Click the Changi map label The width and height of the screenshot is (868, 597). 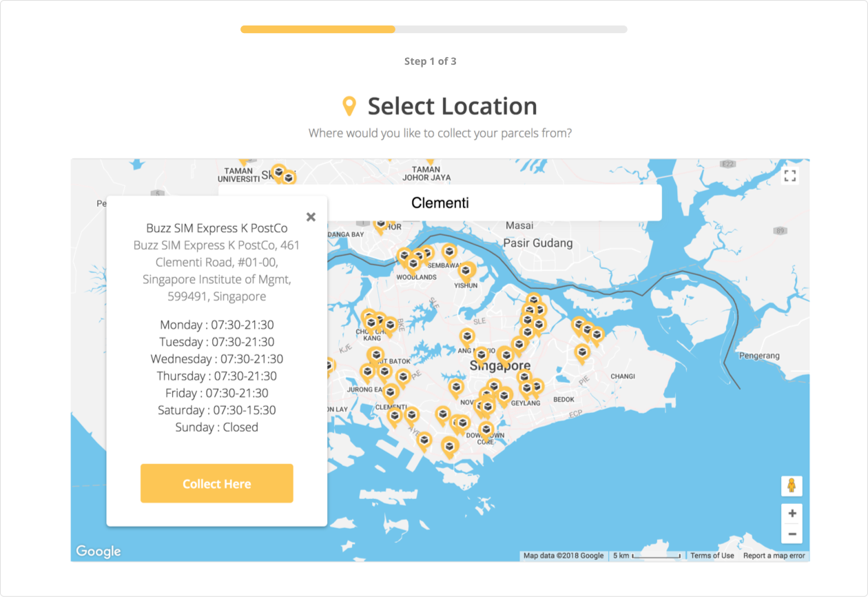623,376
